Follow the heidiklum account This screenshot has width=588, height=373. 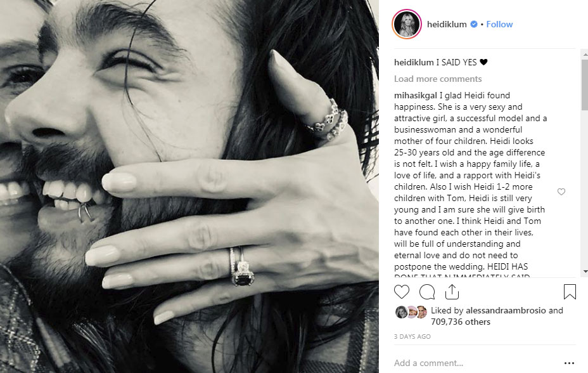pyautogui.click(x=499, y=25)
